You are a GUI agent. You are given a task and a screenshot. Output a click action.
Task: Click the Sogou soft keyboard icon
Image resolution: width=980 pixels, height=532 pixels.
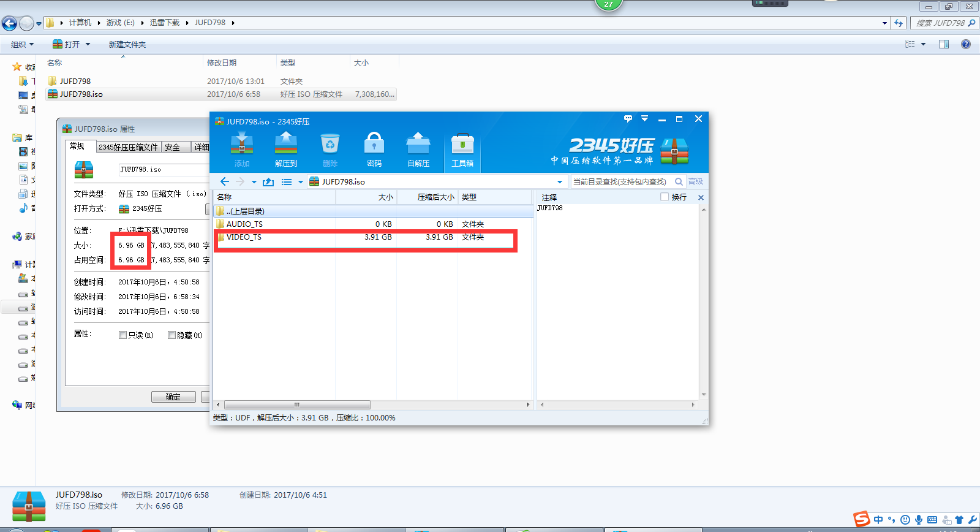pyautogui.click(x=932, y=520)
